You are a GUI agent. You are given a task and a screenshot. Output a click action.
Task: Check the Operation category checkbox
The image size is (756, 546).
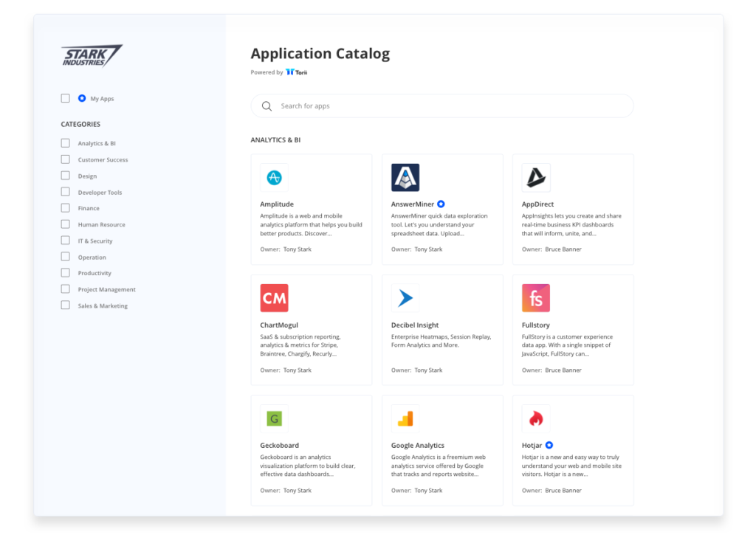coord(66,256)
